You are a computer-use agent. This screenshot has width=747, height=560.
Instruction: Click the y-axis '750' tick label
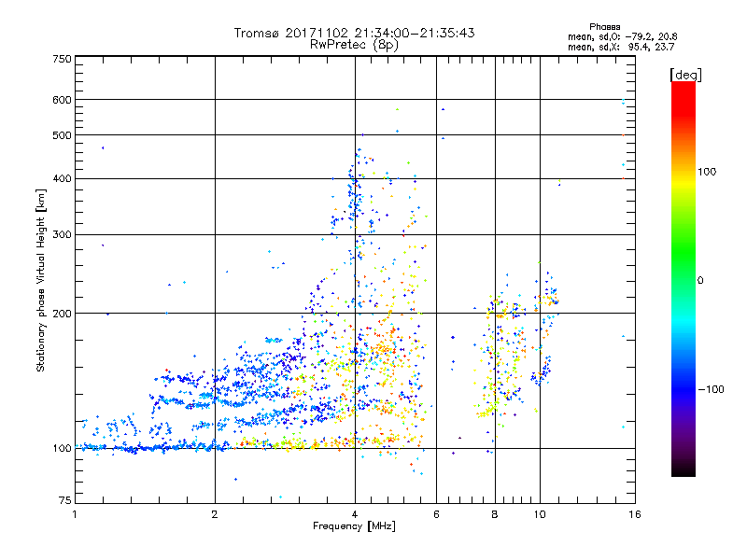tap(62, 59)
